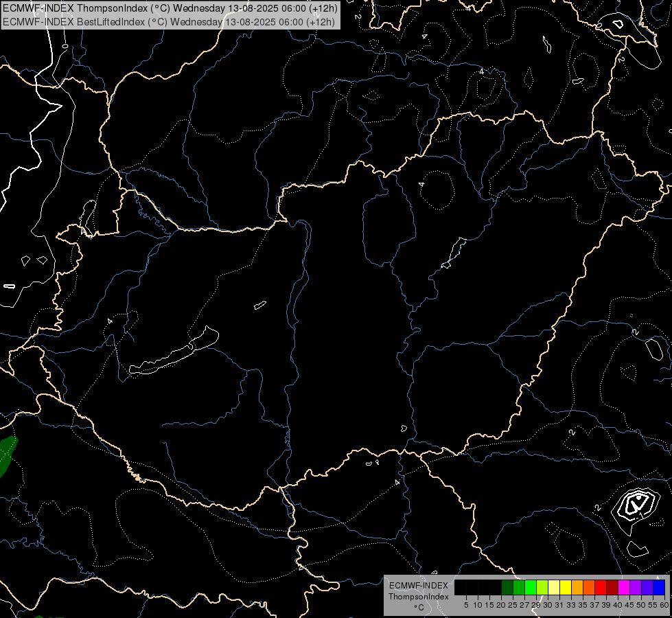This screenshot has width=672, height=618.
Task: Select the indigo 50–55 legend swatch
Action: point(647,587)
